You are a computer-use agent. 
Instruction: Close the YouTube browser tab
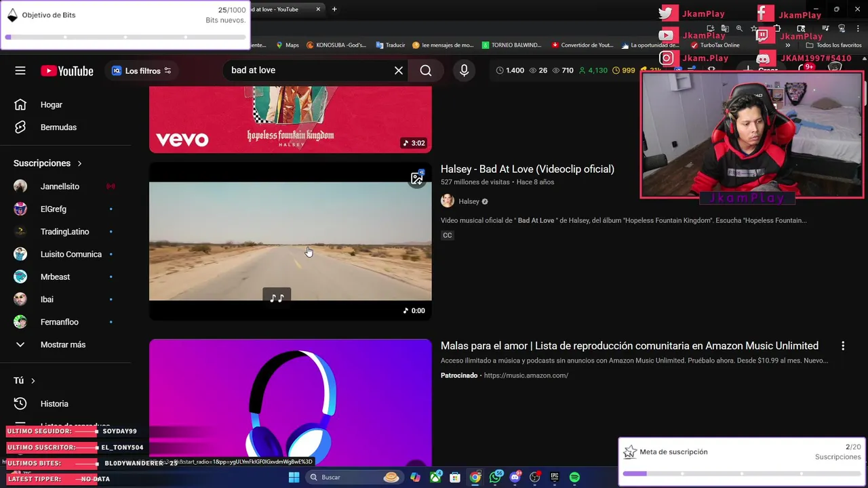(x=318, y=9)
